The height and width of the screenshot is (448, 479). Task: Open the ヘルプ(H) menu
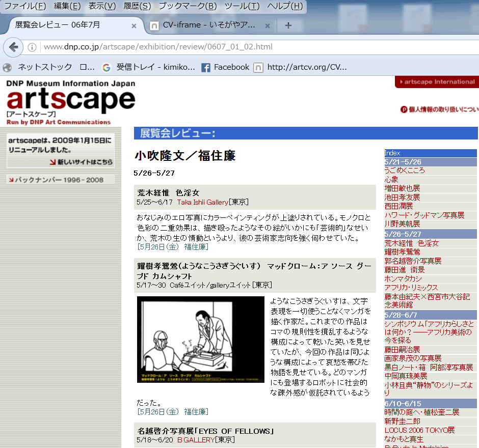pos(285,6)
